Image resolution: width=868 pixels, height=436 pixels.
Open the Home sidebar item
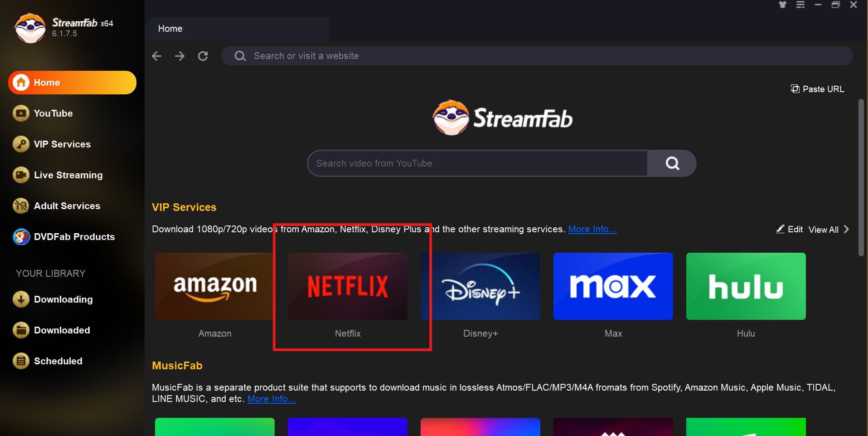[x=72, y=83]
